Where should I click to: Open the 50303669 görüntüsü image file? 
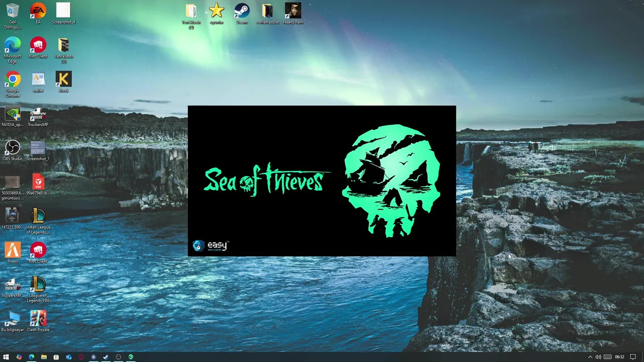(x=13, y=187)
